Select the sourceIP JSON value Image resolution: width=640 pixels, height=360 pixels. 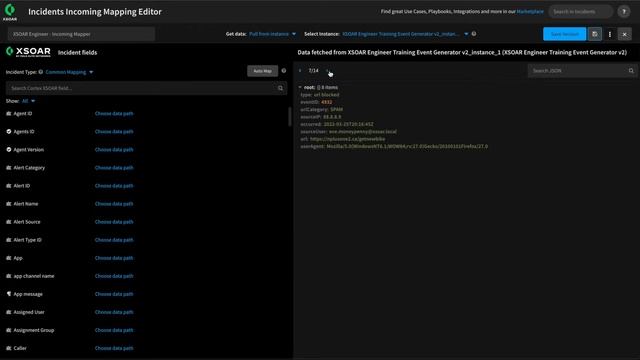[332, 117]
